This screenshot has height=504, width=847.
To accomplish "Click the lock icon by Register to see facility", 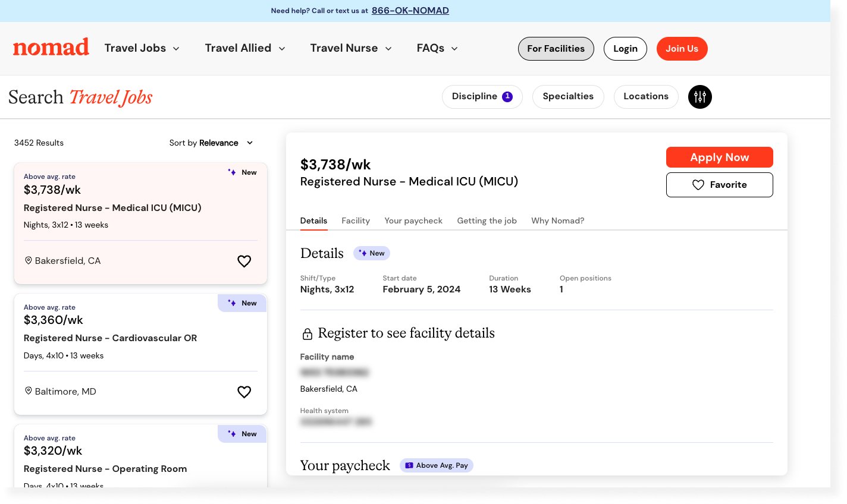I will [x=308, y=334].
